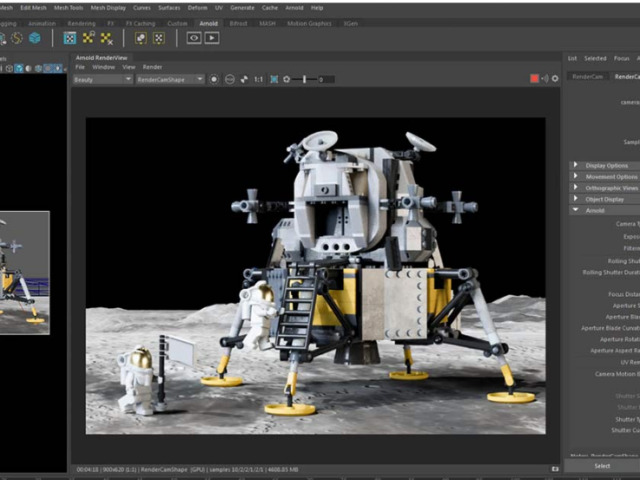Screen dimensions: 640x480
Task: Click the crop region icon in RenderView toolbar
Action: pos(273,79)
